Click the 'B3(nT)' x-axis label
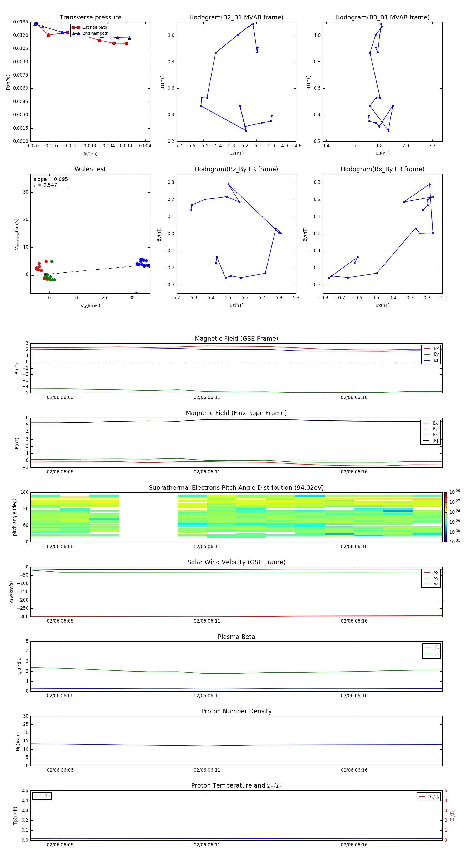 pos(382,153)
